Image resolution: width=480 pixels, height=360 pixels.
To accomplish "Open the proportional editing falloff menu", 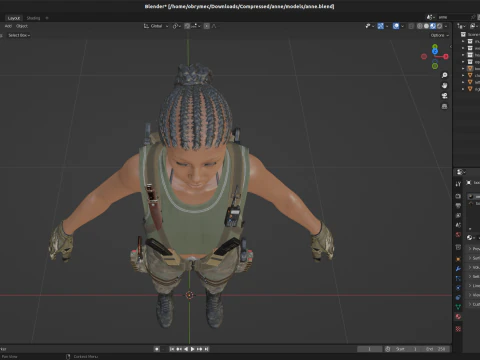I will 214,26.
